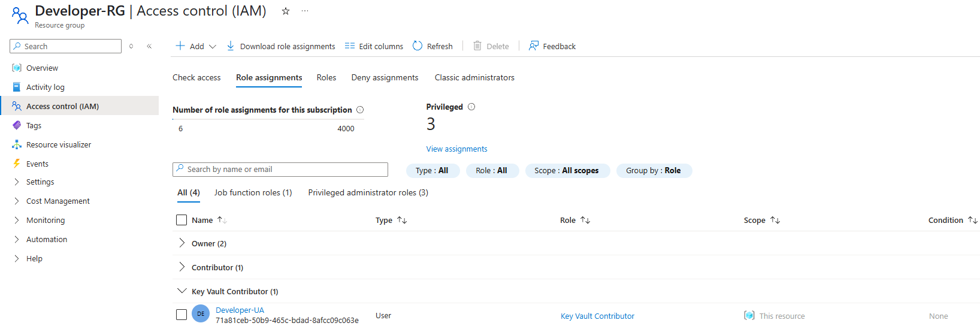Select Privileged administrator roles (3) tab
The height and width of the screenshot is (326, 980).
pyautogui.click(x=368, y=192)
